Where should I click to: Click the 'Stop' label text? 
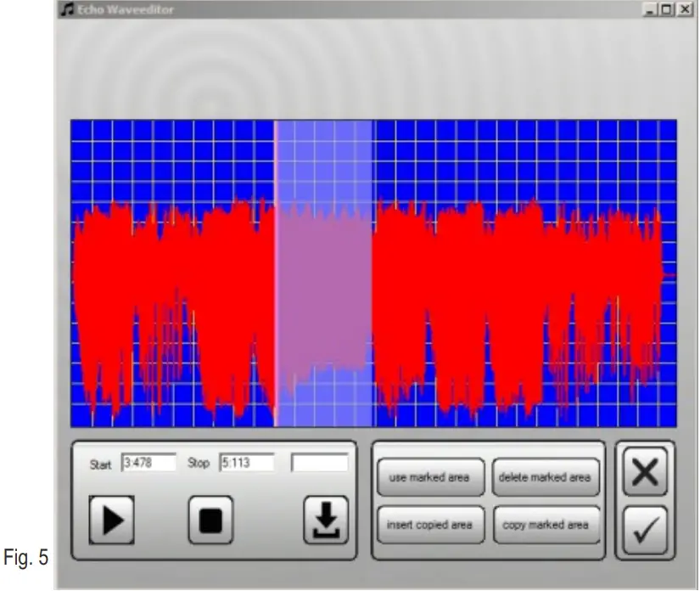click(x=199, y=464)
